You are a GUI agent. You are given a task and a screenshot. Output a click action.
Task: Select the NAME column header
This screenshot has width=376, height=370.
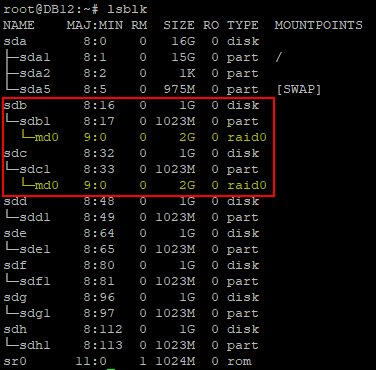[x=19, y=25]
